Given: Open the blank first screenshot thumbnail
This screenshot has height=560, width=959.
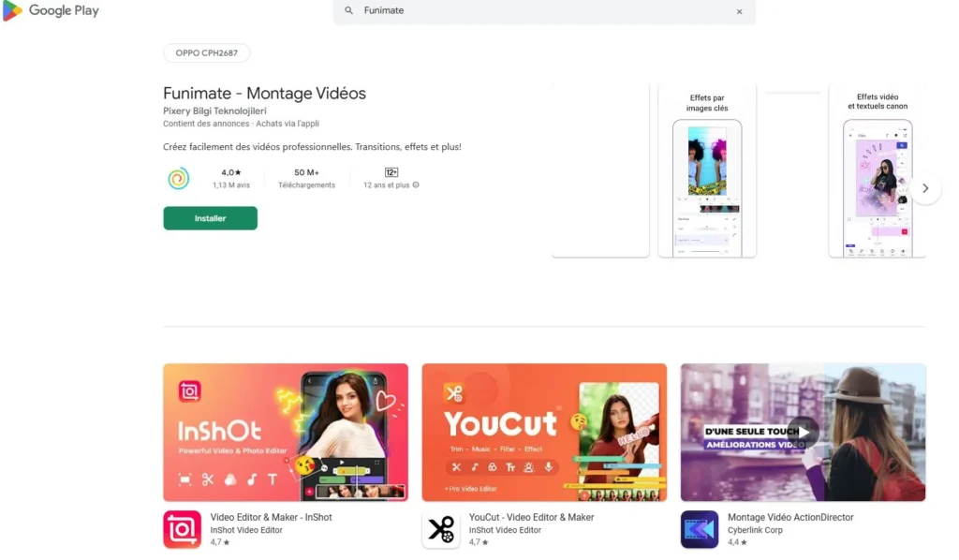Looking at the screenshot, I should pos(600,170).
